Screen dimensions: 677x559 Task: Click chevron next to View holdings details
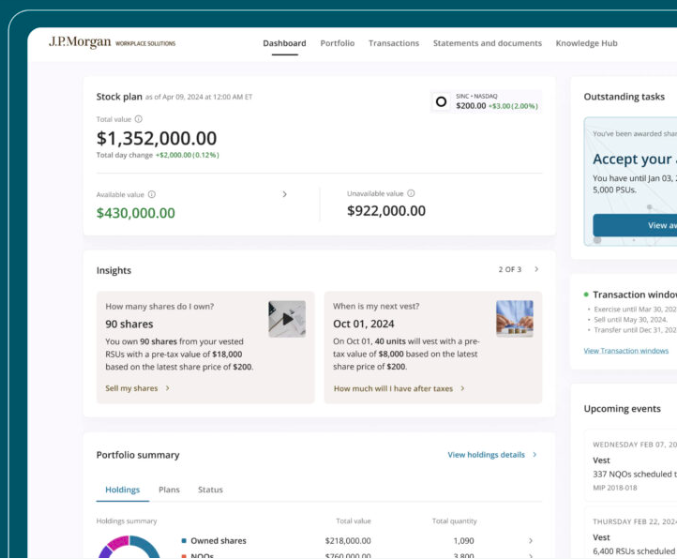tap(535, 455)
